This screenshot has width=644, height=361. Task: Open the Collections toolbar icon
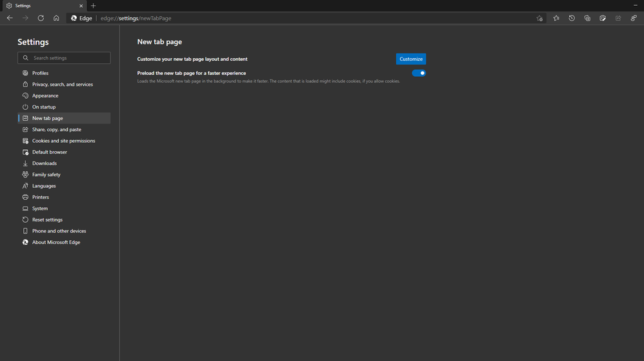click(x=587, y=18)
